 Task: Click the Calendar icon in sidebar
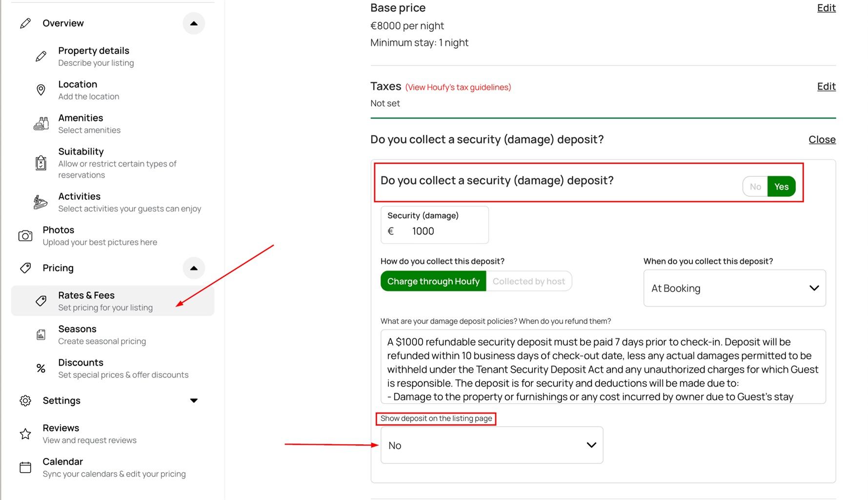(25, 467)
